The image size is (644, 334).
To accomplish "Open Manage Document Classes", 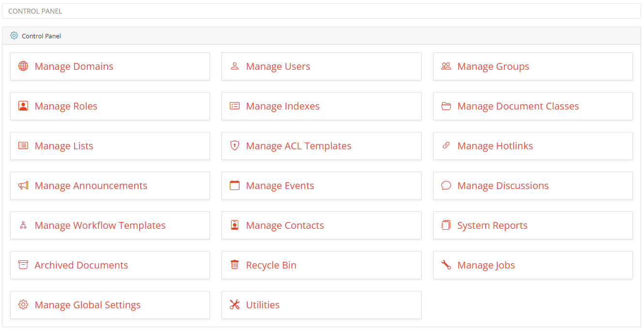I will tap(518, 106).
